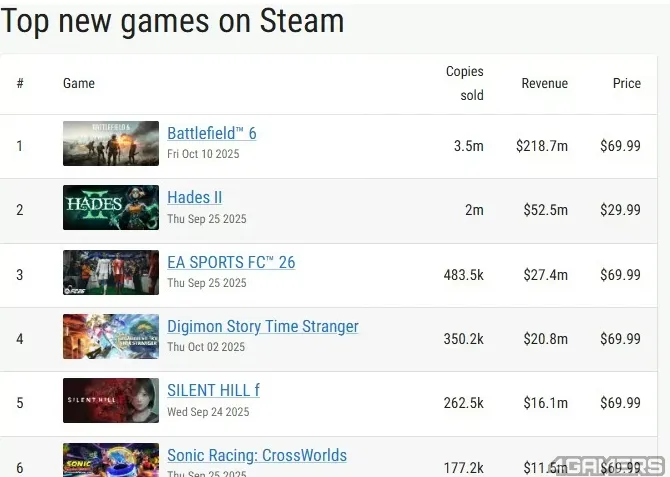Image resolution: width=670 pixels, height=477 pixels.
Task: Open the Hades II game link
Action: tap(194, 198)
